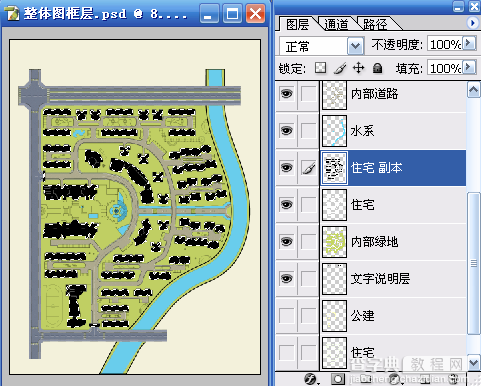The height and width of the screenshot is (386, 481).
Task: Switch to the 通道 tab
Action: pos(336,24)
